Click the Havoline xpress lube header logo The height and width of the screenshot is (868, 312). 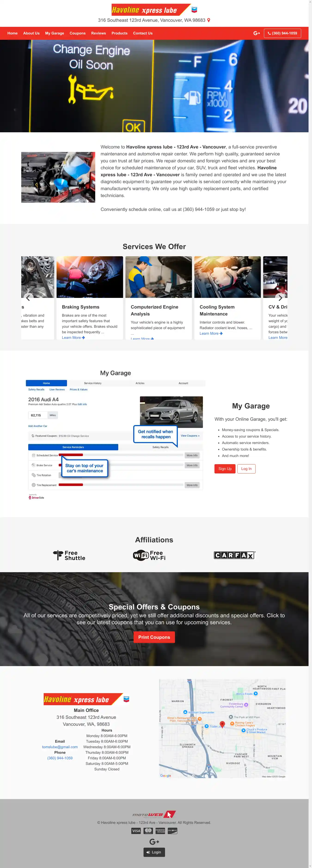pos(154,10)
